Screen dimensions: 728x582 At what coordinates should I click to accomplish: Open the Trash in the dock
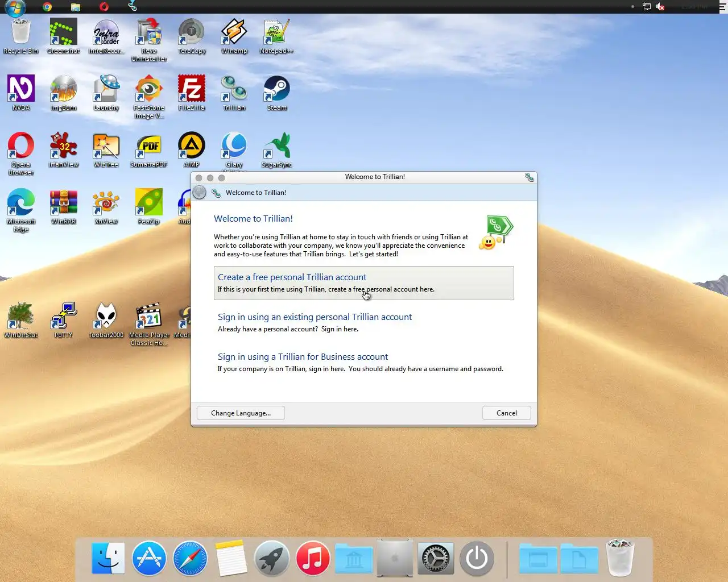(620, 558)
